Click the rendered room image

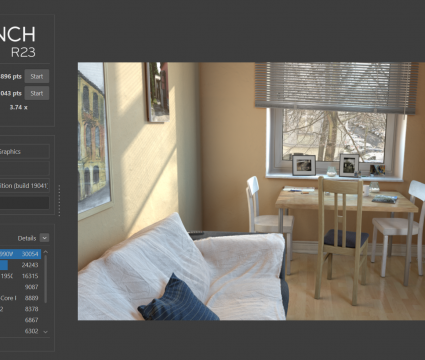[x=251, y=191]
